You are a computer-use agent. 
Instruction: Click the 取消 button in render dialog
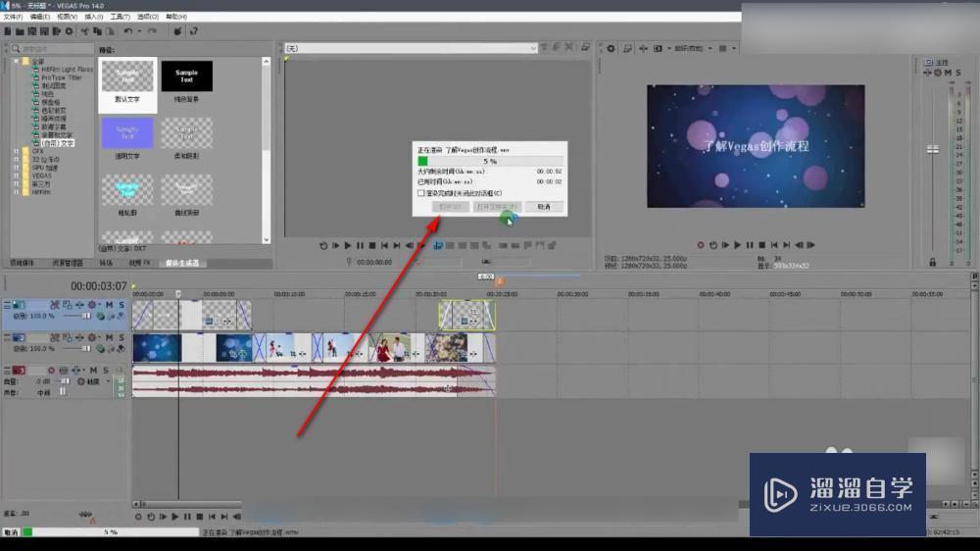544,207
